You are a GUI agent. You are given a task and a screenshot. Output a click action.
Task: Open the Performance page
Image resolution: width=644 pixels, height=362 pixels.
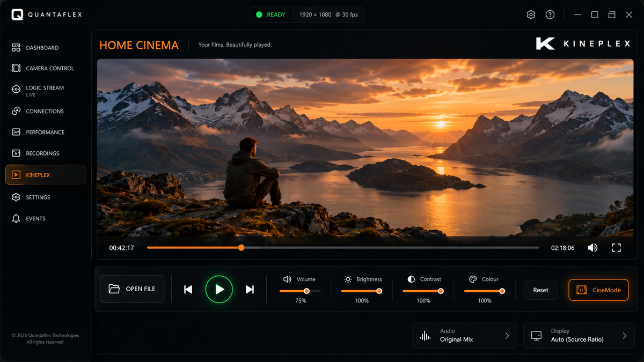pos(46,132)
